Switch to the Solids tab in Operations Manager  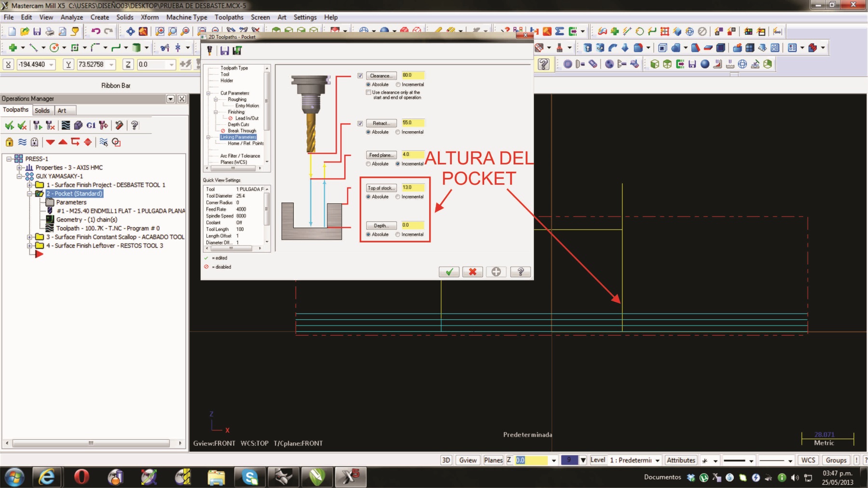tap(42, 110)
